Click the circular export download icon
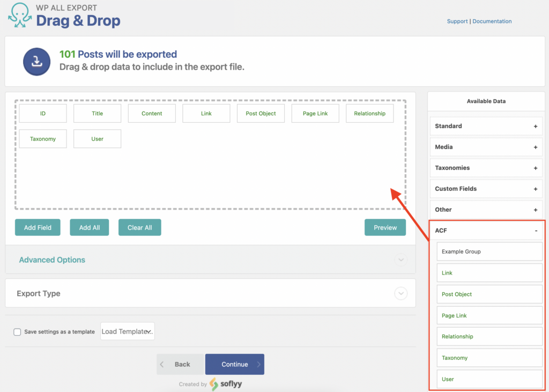 [36, 61]
